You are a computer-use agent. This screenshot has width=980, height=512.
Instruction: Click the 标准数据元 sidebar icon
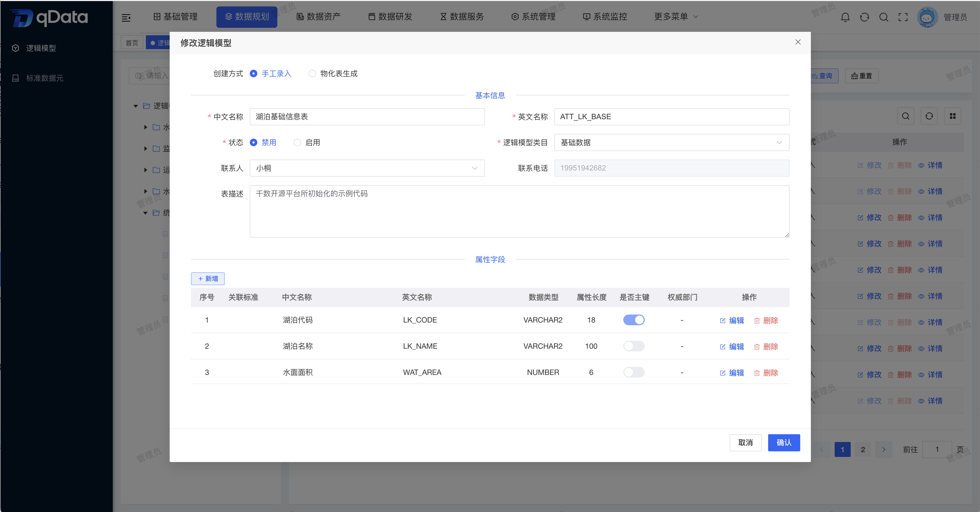[15, 78]
